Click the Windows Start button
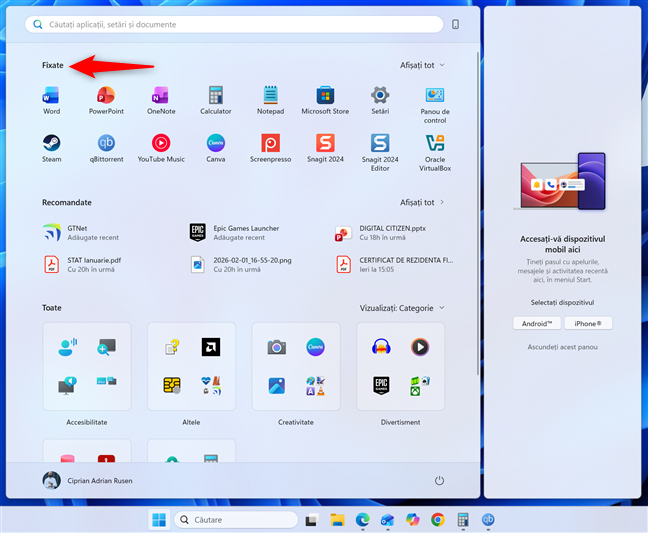The height and width of the screenshot is (533, 648). point(159,520)
